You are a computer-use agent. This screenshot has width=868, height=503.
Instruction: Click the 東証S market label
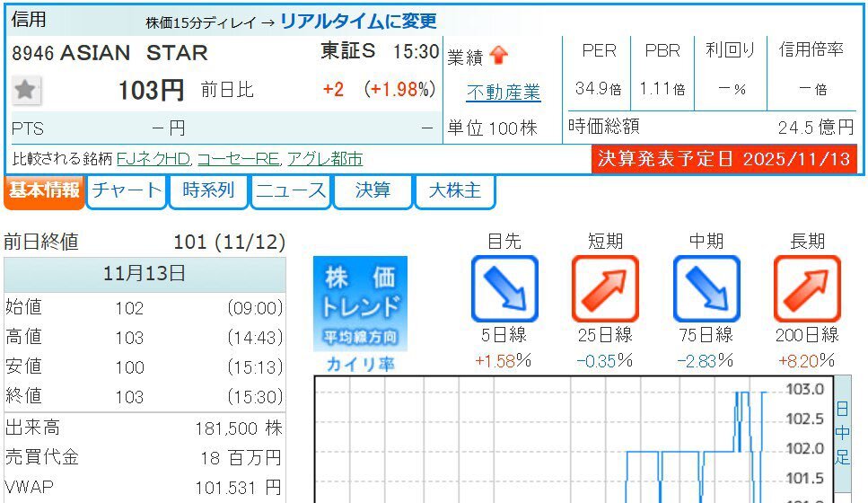point(347,51)
